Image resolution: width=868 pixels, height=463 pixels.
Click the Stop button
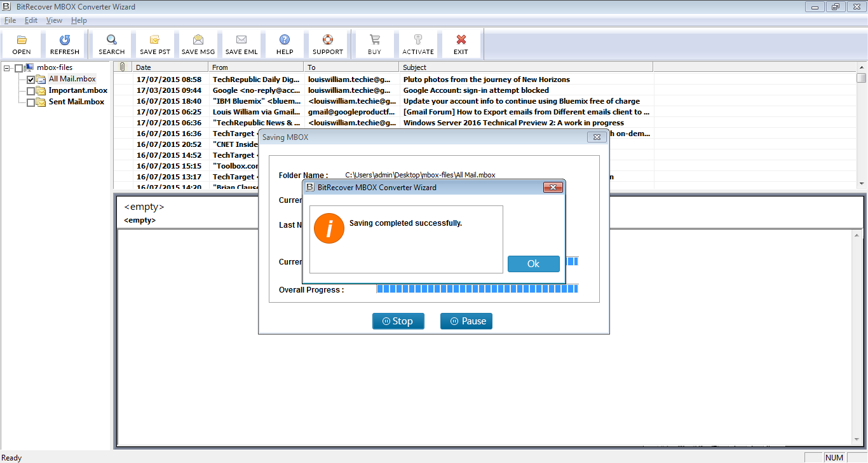click(398, 321)
